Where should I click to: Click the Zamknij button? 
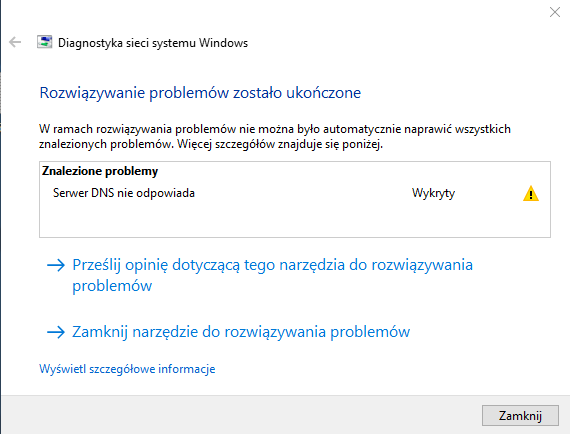click(x=520, y=415)
